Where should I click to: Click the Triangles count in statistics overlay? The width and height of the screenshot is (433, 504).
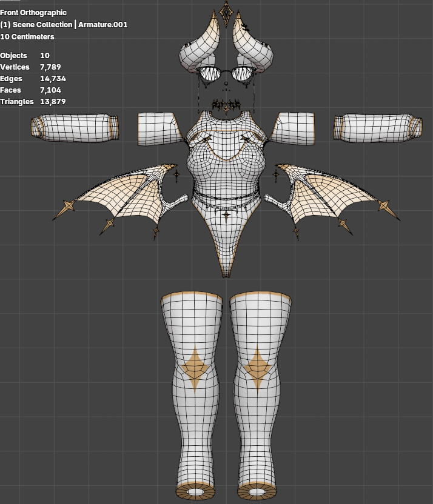coord(53,102)
